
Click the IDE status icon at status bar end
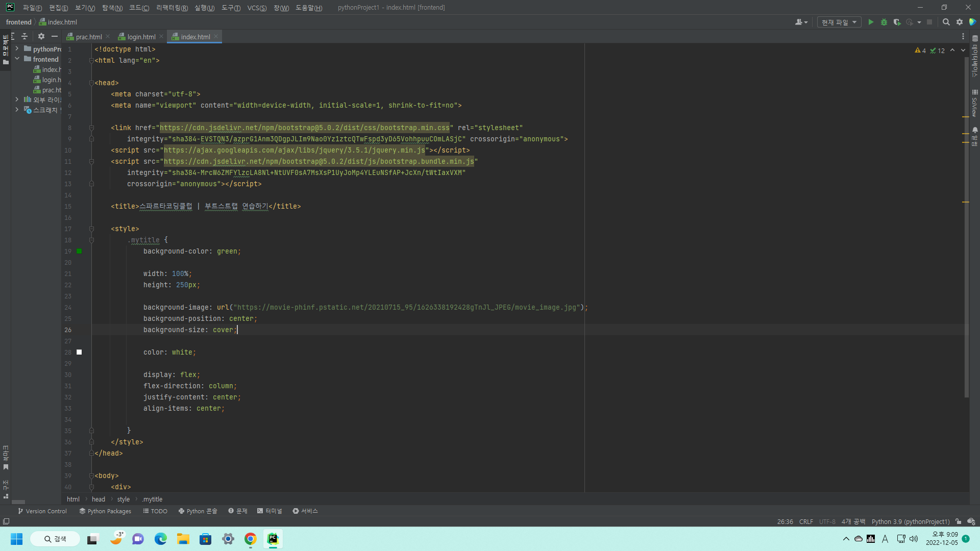971,521
